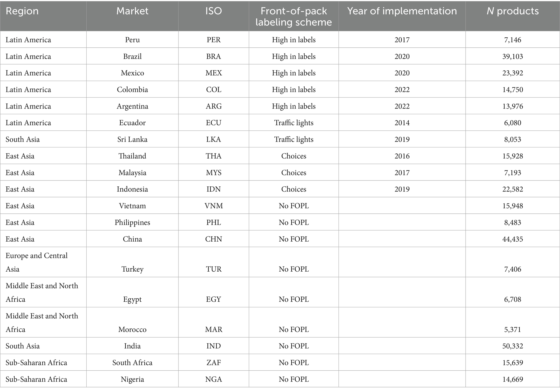Click the 44,435 products cell for China
560x392 pixels.
click(x=513, y=239)
